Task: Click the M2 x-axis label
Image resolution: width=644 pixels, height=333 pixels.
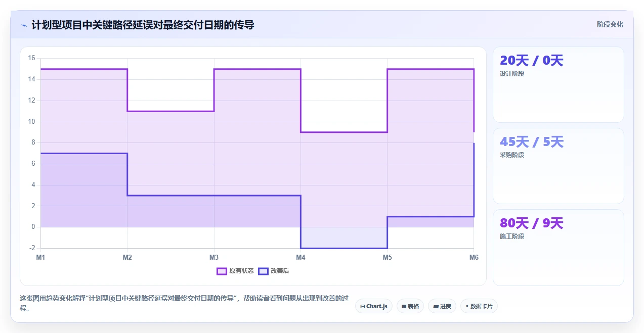Action: (x=127, y=258)
